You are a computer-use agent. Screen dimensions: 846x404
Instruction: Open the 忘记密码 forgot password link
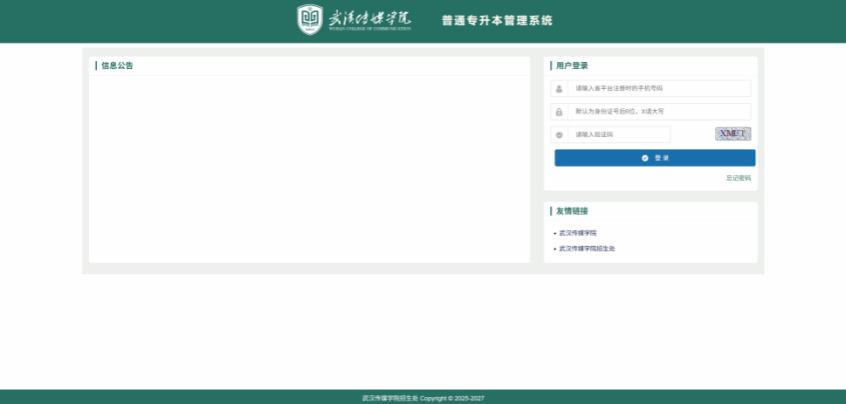[x=738, y=178]
